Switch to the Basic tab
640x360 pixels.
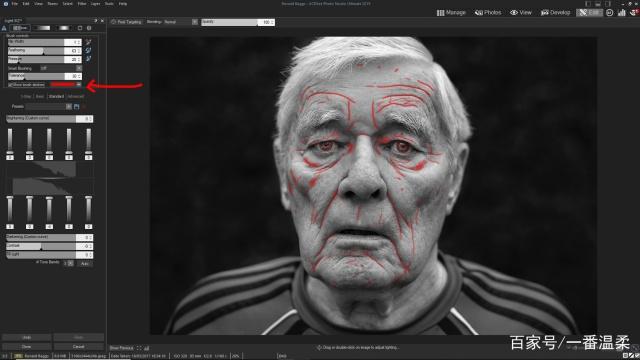pos(40,96)
